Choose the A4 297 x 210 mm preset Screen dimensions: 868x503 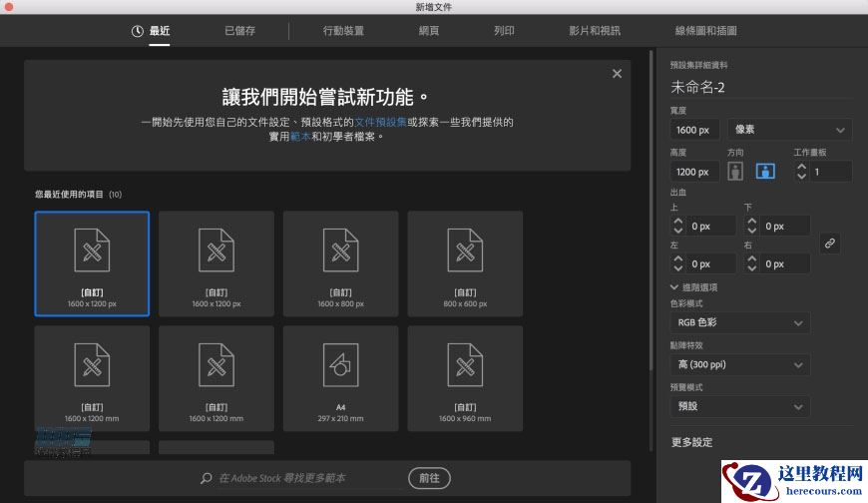pyautogui.click(x=340, y=378)
